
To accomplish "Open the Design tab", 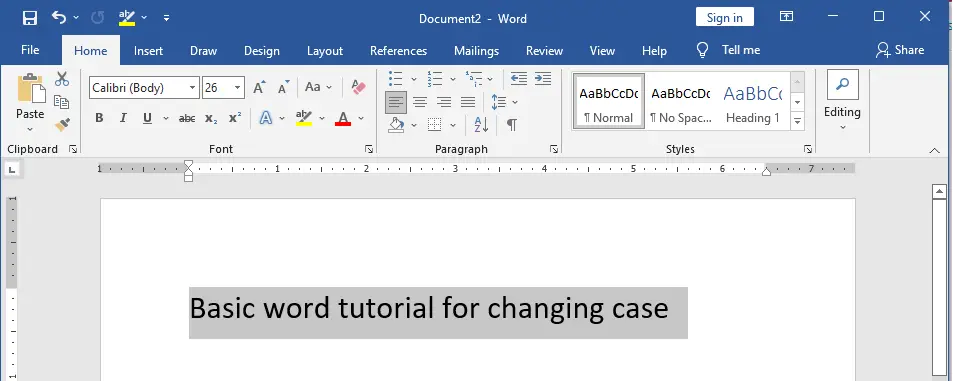I will click(x=262, y=51).
